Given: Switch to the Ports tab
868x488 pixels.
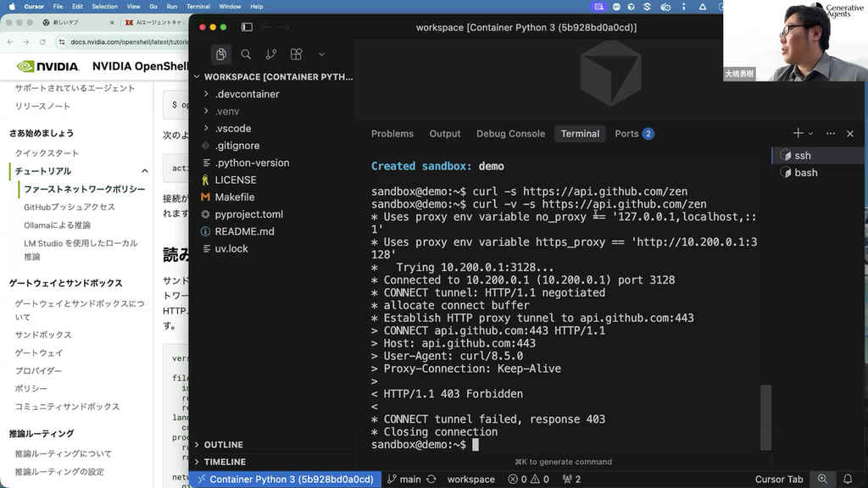Looking at the screenshot, I should pyautogui.click(x=634, y=134).
